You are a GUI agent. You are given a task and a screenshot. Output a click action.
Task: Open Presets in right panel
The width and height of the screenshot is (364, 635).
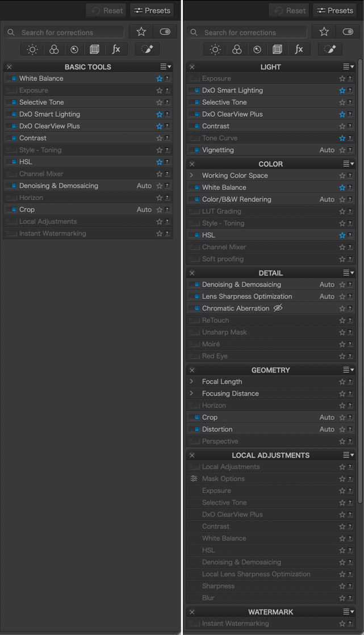pos(335,11)
